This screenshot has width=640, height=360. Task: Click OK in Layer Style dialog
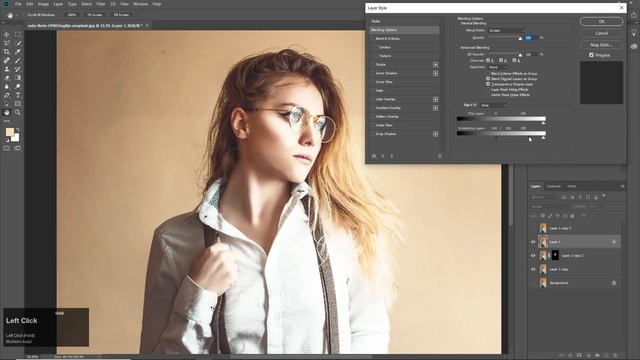[x=602, y=22]
